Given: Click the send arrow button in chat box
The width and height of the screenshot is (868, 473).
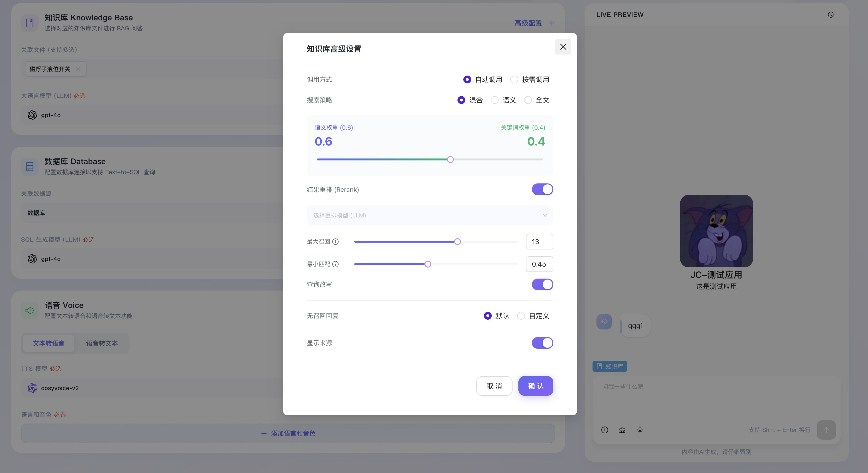Looking at the screenshot, I should [x=826, y=430].
